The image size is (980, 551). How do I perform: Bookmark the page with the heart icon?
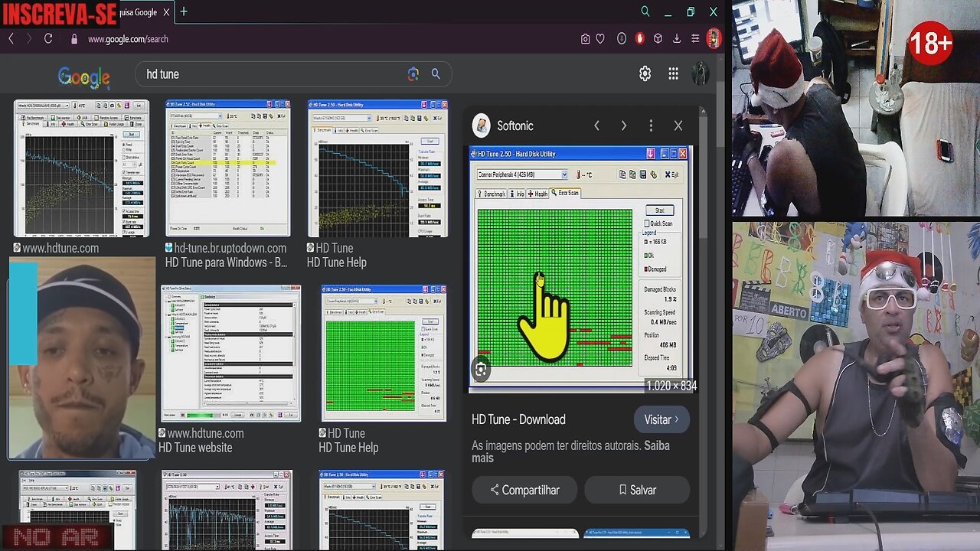point(601,39)
